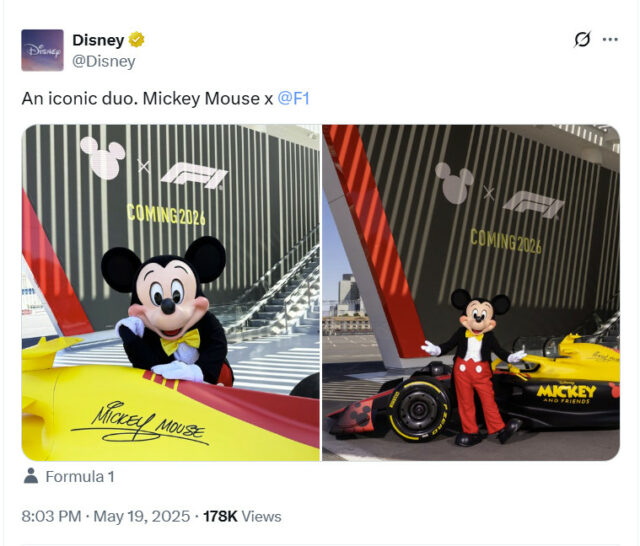This screenshot has width=640, height=546.
Task: Click the 8:03 PM timestamp
Action: click(51, 516)
